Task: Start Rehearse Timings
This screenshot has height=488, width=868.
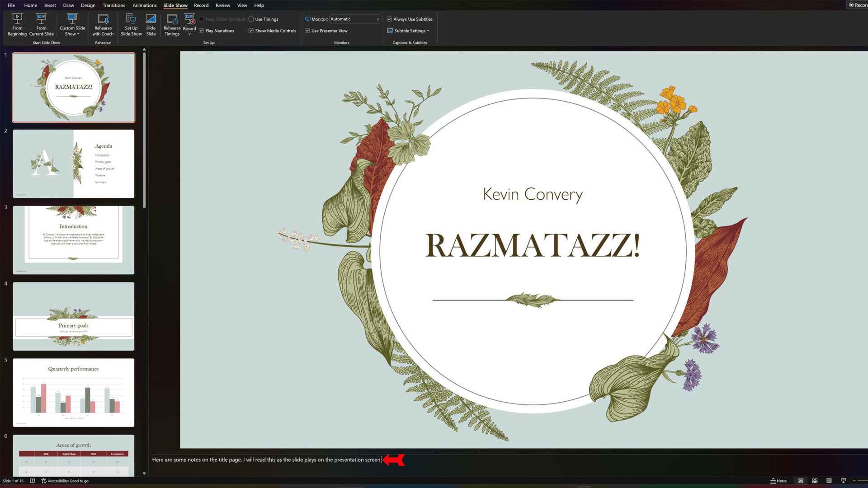Action: [172, 24]
